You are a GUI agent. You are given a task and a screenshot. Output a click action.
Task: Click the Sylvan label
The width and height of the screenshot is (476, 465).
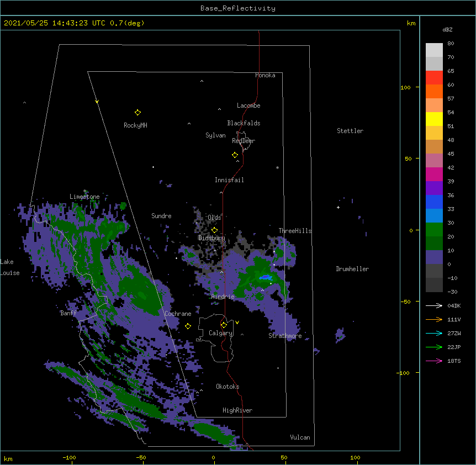tap(215, 135)
